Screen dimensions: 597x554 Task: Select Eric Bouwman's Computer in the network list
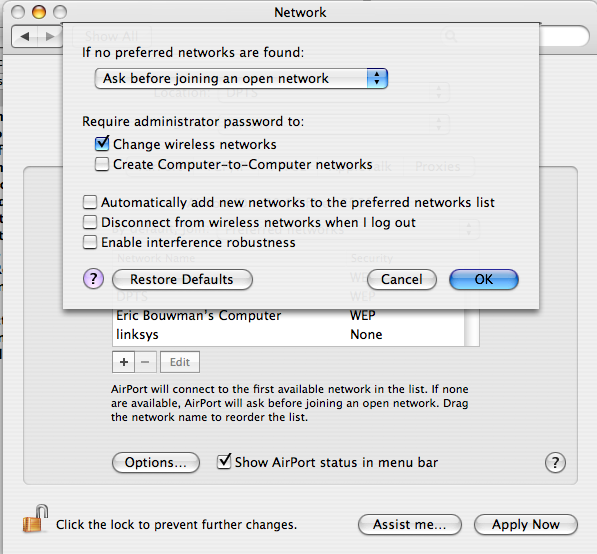tap(288, 316)
